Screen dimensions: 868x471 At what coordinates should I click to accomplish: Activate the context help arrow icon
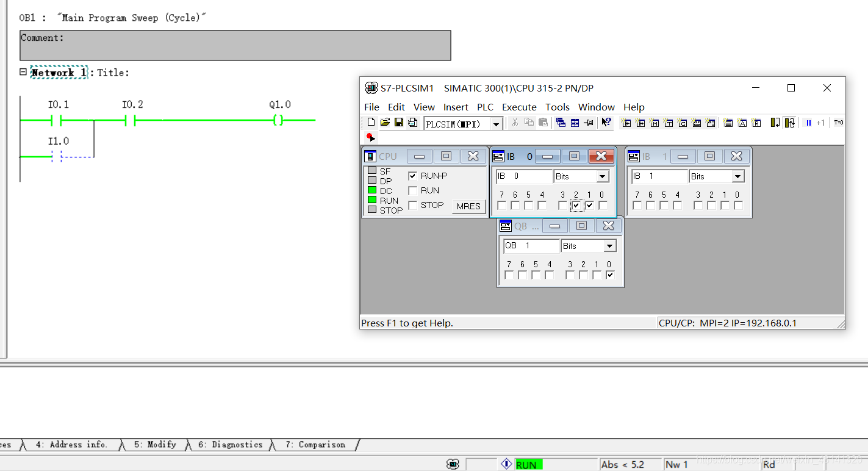pos(606,123)
